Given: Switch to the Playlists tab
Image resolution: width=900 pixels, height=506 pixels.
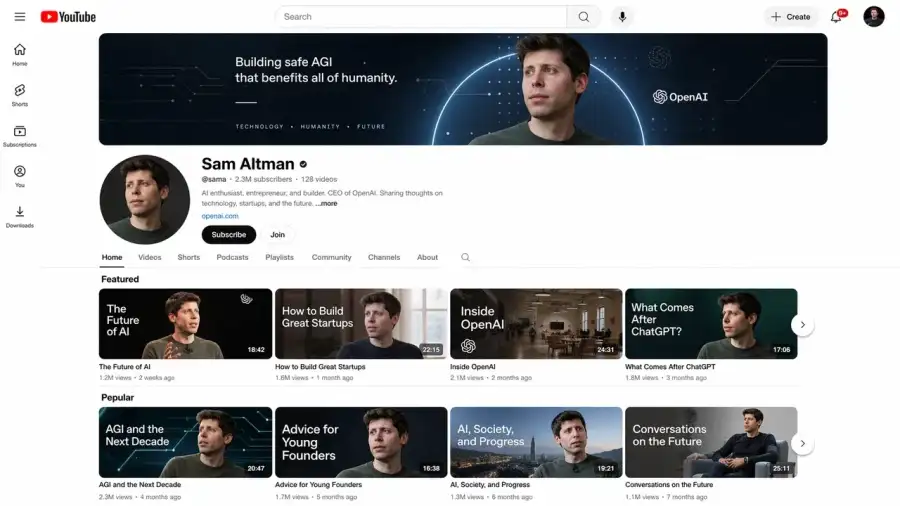Looking at the screenshot, I should tap(279, 257).
